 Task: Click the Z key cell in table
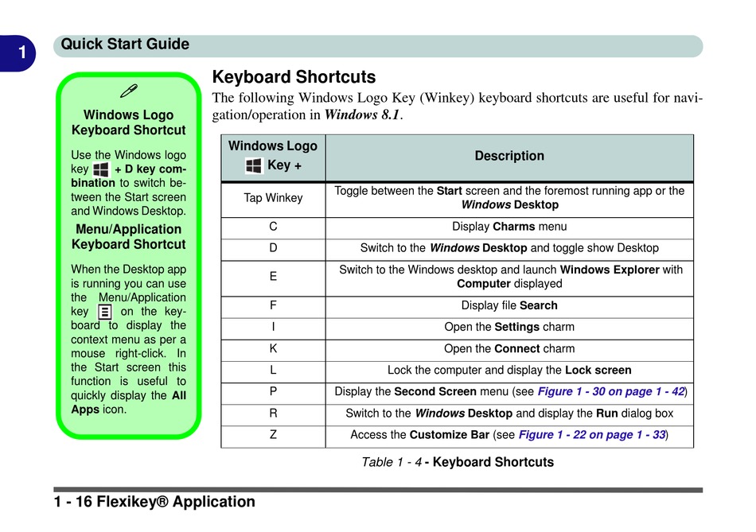click(273, 435)
